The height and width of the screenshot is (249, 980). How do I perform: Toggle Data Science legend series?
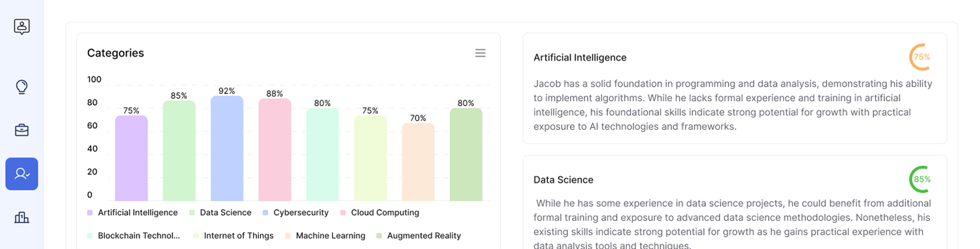pyautogui.click(x=225, y=212)
